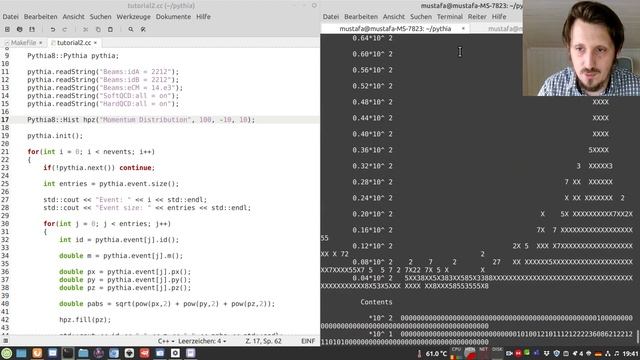
Task: Open the editor's Datei menu
Action: [x=11, y=17]
